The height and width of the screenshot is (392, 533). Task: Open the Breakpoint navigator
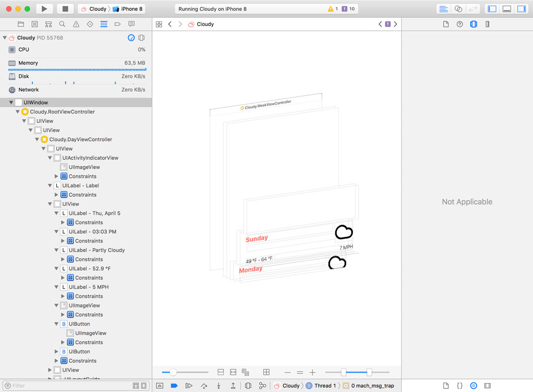(118, 24)
